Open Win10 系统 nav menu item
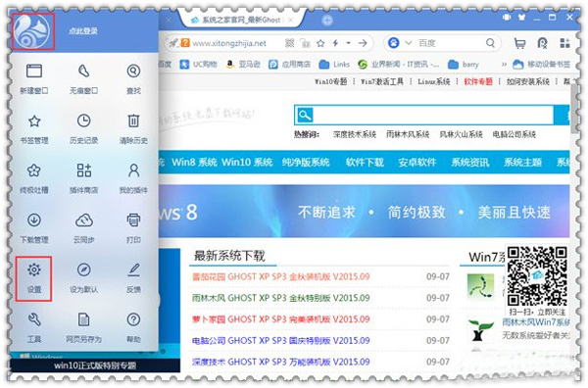Image resolution: width=588 pixels, height=388 pixels. click(247, 162)
